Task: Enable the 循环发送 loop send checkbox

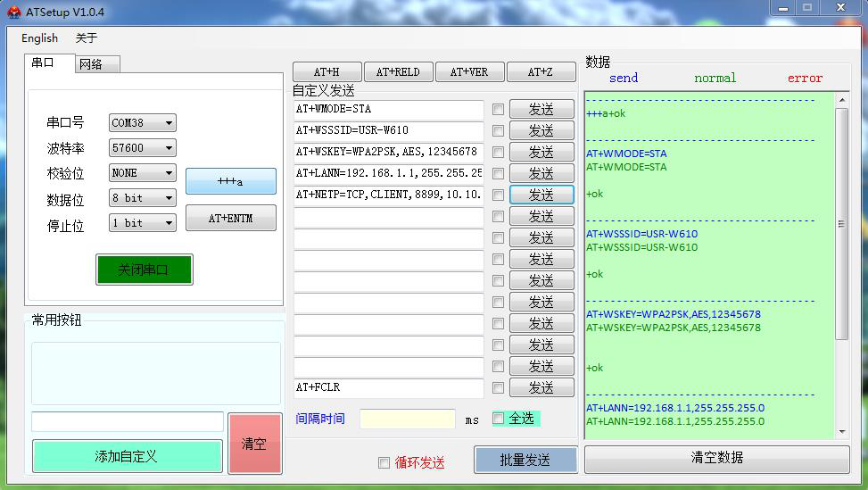Action: pyautogui.click(x=384, y=462)
